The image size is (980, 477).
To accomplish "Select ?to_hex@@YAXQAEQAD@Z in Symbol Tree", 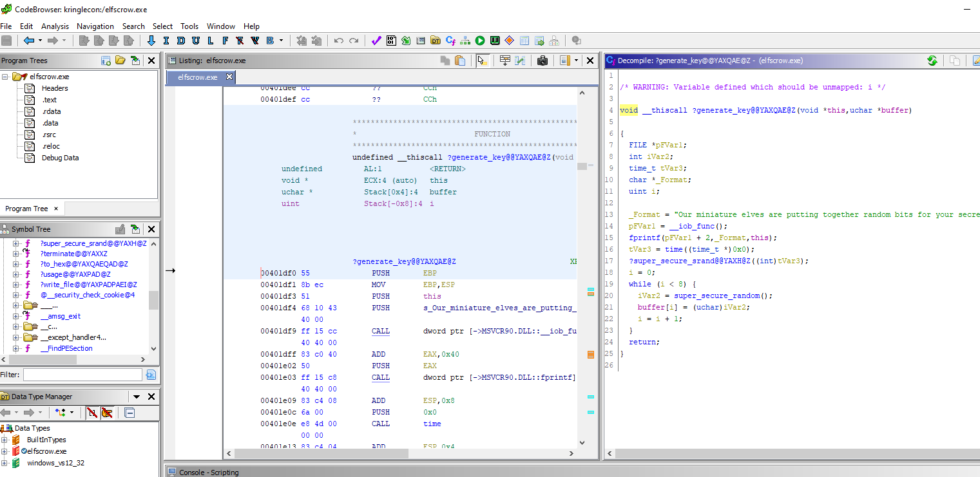I will pyautogui.click(x=84, y=264).
